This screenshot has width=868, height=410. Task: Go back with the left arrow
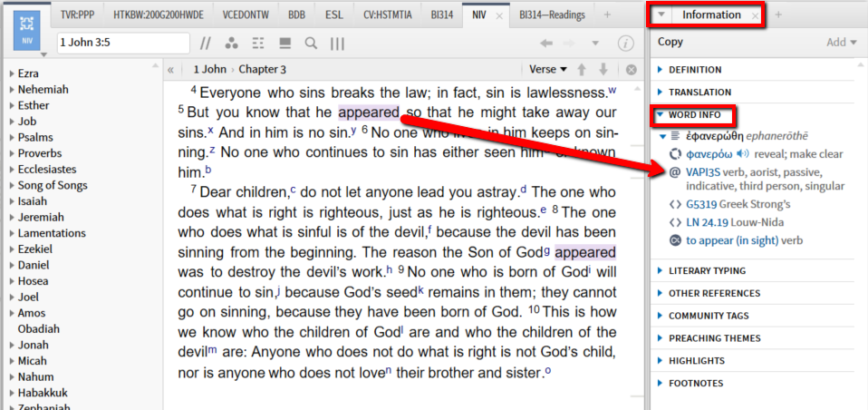546,44
